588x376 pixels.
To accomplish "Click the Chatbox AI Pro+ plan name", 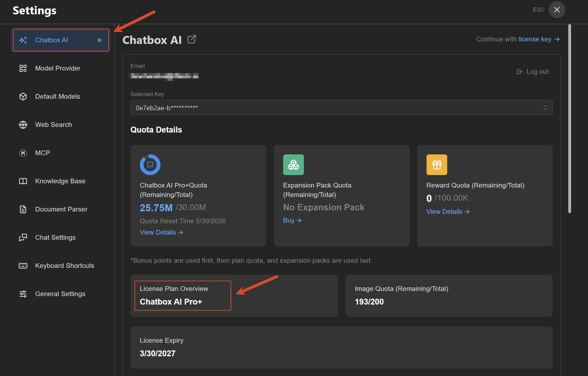I will 171,302.
